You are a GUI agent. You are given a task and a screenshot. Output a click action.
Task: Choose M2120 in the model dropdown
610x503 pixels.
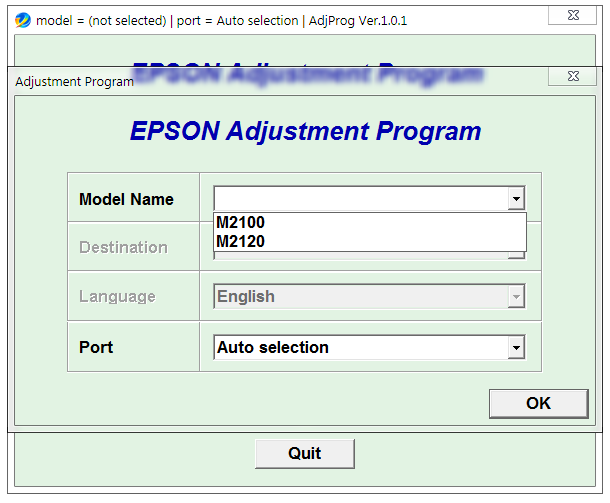pyautogui.click(x=370, y=241)
